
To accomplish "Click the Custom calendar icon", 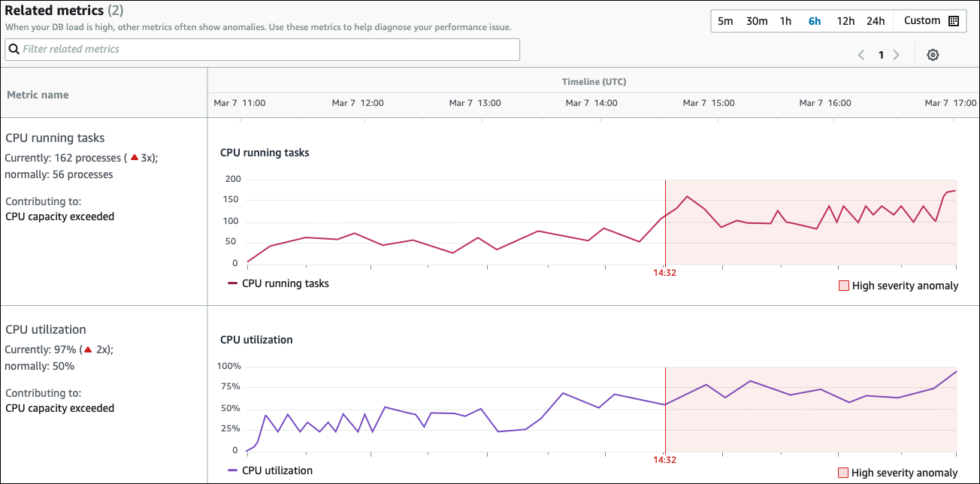I will coord(954,21).
